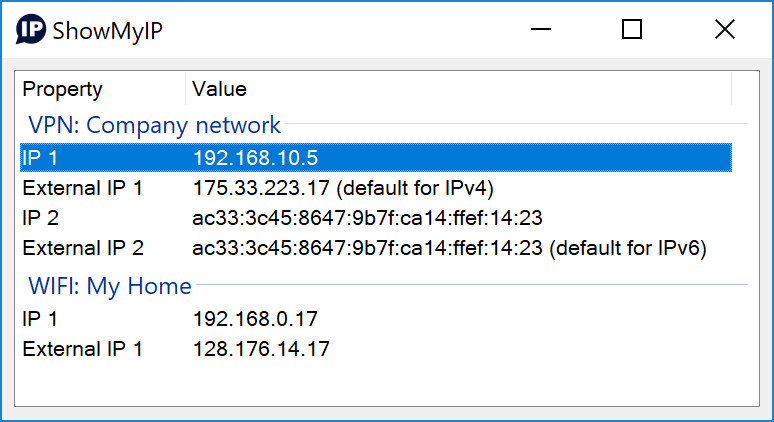Click the 192.168.10.5 address value
This screenshot has height=422, width=774.
click(255, 157)
